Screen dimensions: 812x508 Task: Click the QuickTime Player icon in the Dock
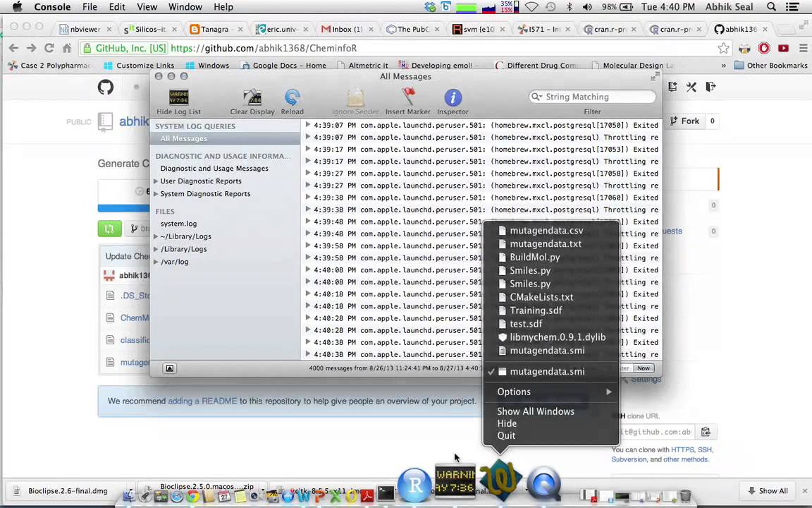coord(543,484)
